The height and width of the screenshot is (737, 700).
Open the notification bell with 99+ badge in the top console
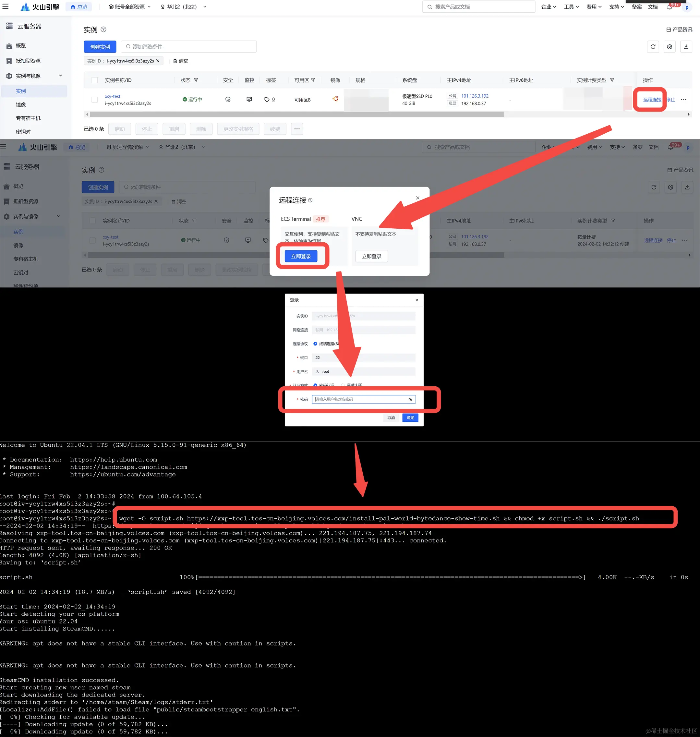pos(670,7)
